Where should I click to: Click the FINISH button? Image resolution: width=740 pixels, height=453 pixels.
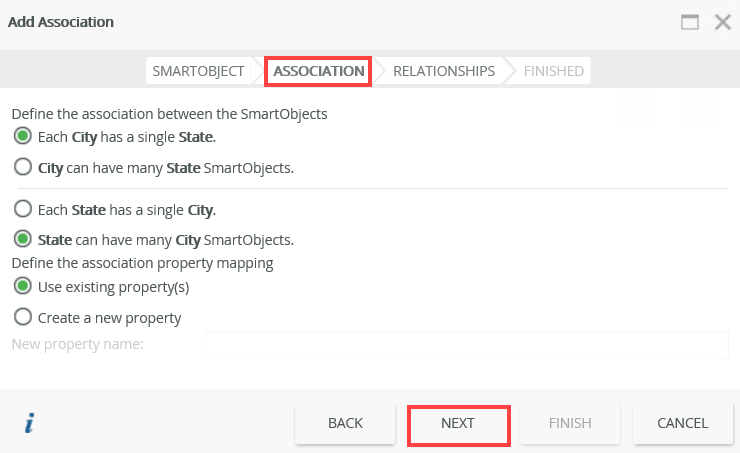570,423
